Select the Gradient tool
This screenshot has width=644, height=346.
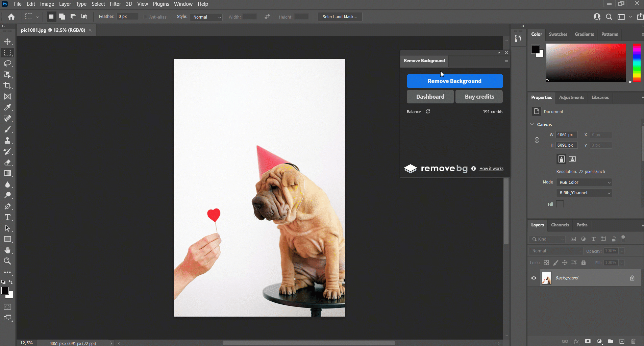(7, 173)
